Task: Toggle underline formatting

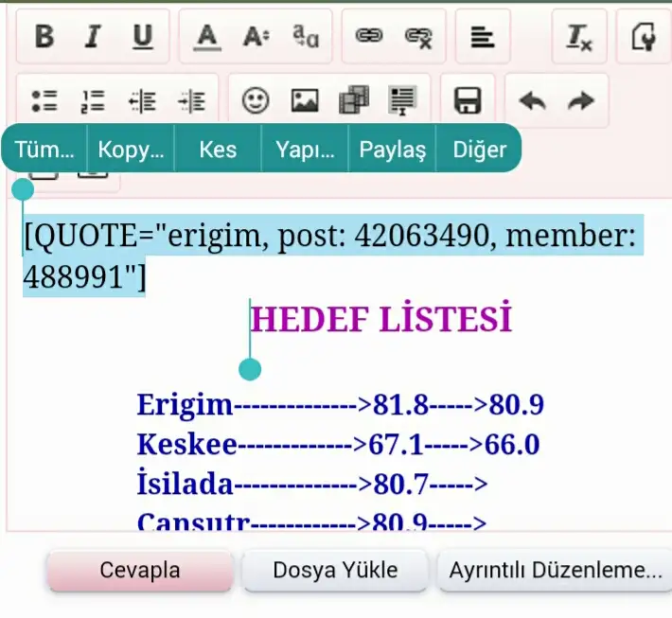Action: point(142,36)
